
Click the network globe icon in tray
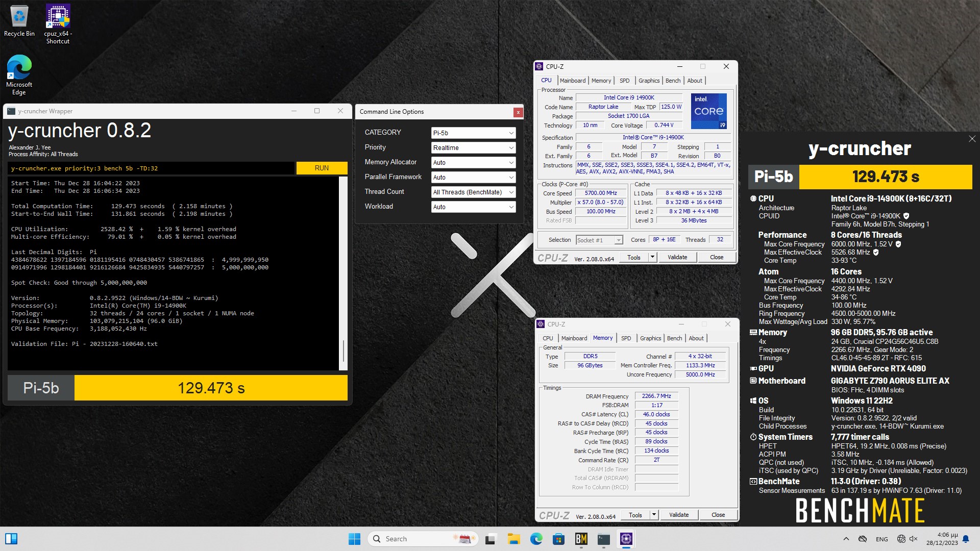[x=901, y=539]
